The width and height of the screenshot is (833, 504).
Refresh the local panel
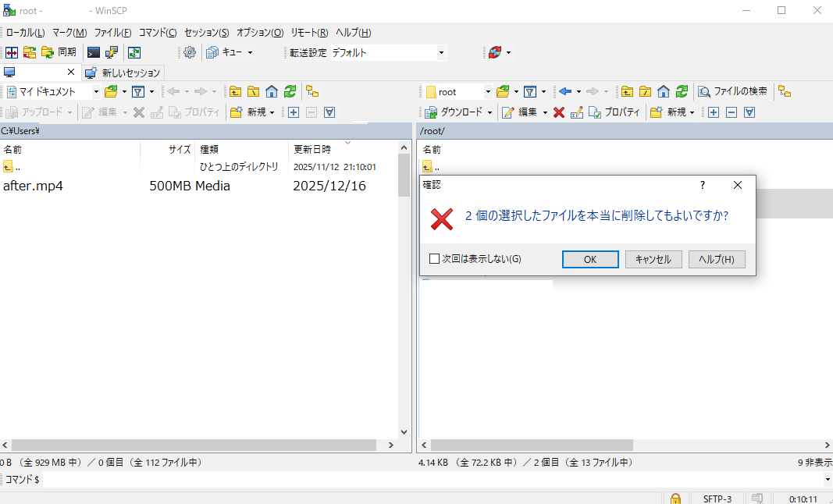tap(290, 92)
